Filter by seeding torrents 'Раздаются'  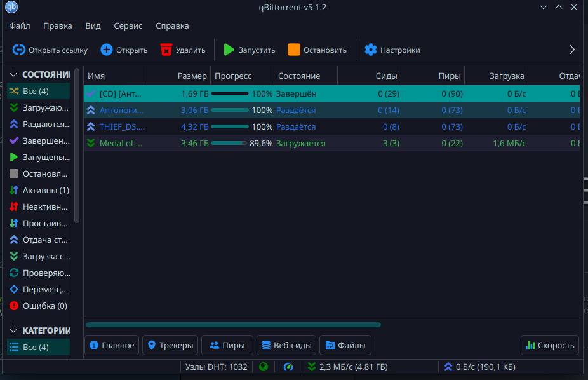coord(38,124)
